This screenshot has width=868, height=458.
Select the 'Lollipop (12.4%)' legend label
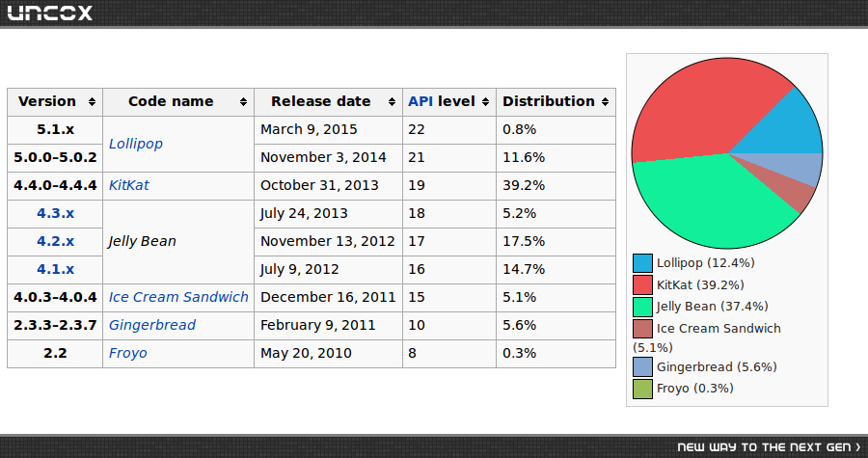706,263
